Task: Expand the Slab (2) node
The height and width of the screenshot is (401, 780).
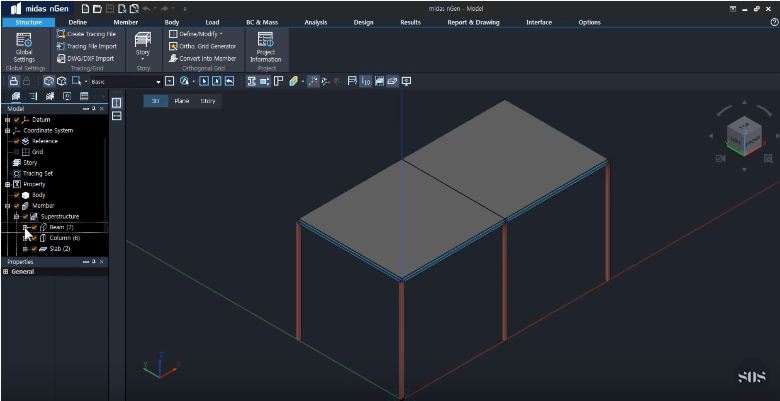Action: (x=25, y=249)
